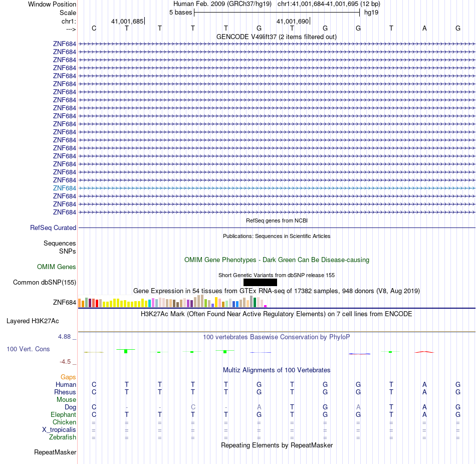Click the Sequences track label
The image size is (476, 464).
[60, 243]
